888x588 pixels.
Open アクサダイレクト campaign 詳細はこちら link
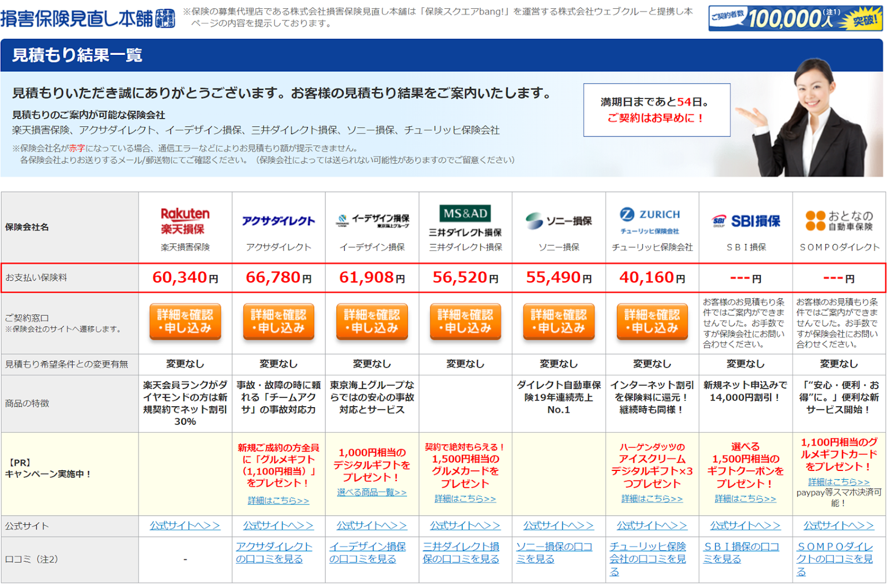click(279, 500)
